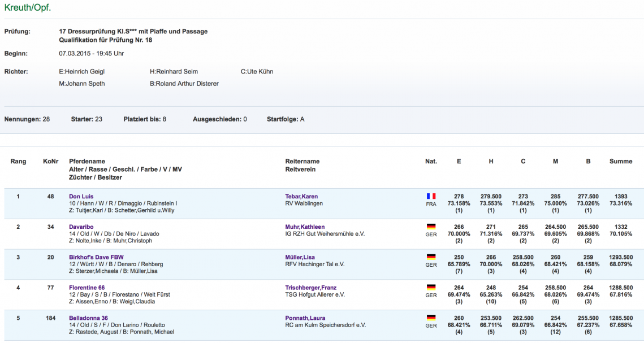Click the German flag in Davaribo's row
Screen dimensions: 644x343
coord(431,227)
